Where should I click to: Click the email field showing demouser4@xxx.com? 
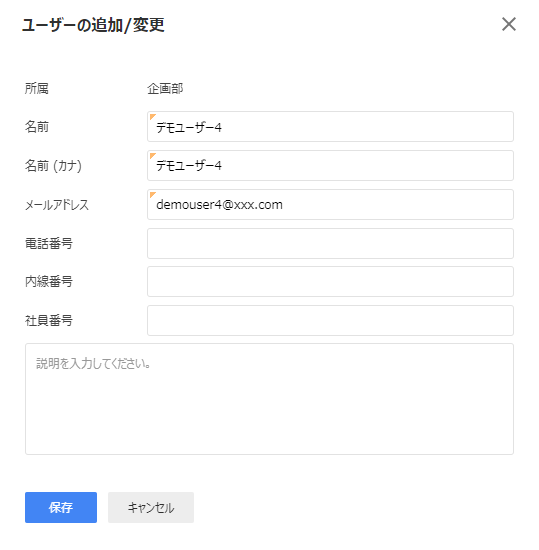pos(330,204)
